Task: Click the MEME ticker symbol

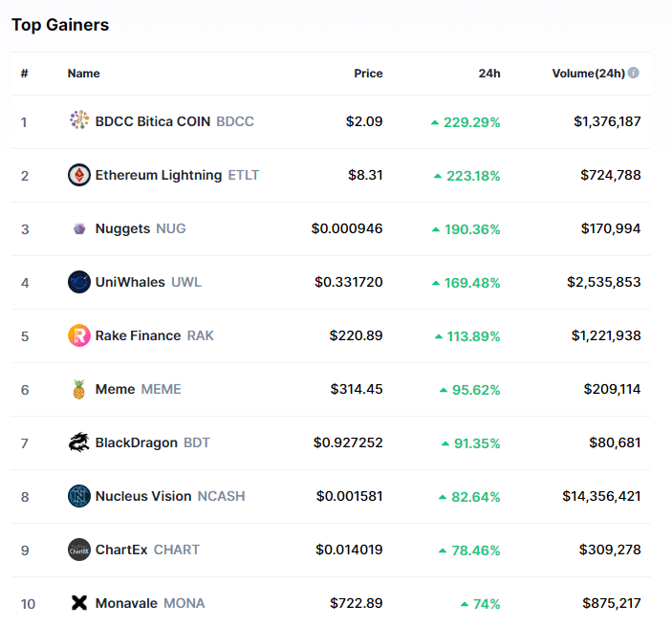Action: coord(161,389)
